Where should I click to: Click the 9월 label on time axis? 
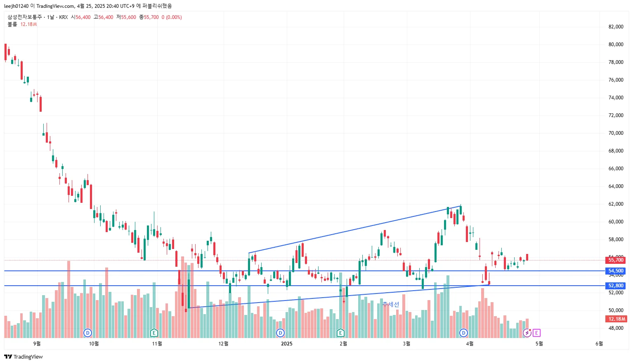(37, 344)
